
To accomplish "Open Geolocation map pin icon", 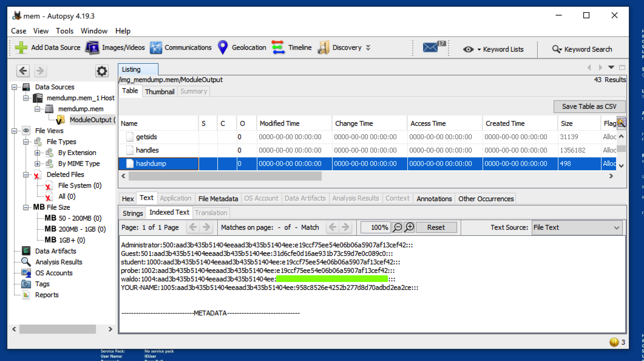I will (223, 47).
